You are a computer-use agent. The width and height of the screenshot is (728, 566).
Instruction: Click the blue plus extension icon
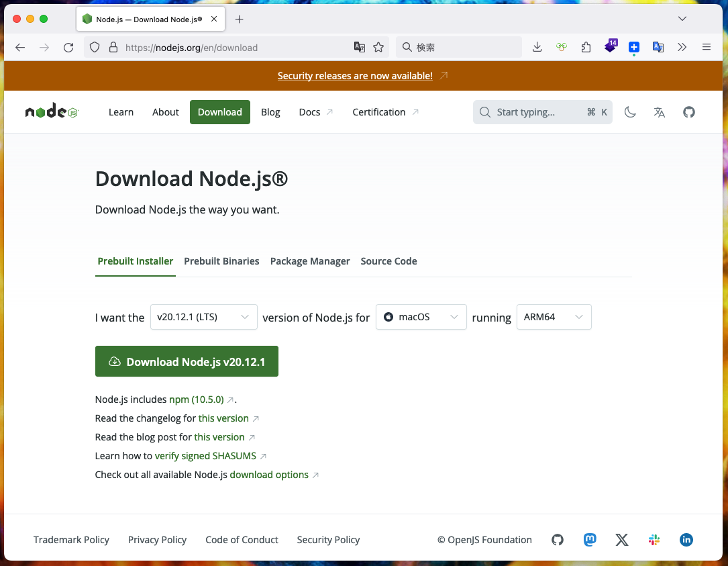pos(634,48)
